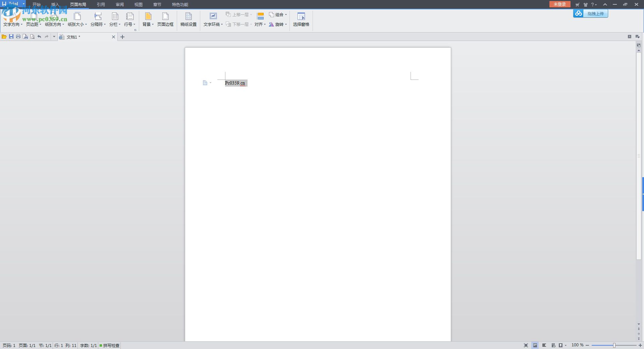
Task: Open the 旋转 rotate menu
Action: (x=278, y=24)
